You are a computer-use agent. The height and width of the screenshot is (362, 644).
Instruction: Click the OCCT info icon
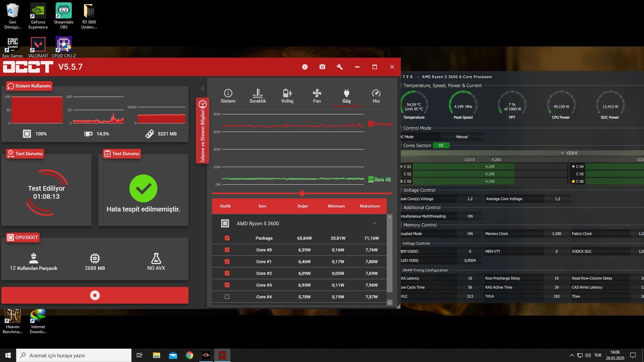305,67
